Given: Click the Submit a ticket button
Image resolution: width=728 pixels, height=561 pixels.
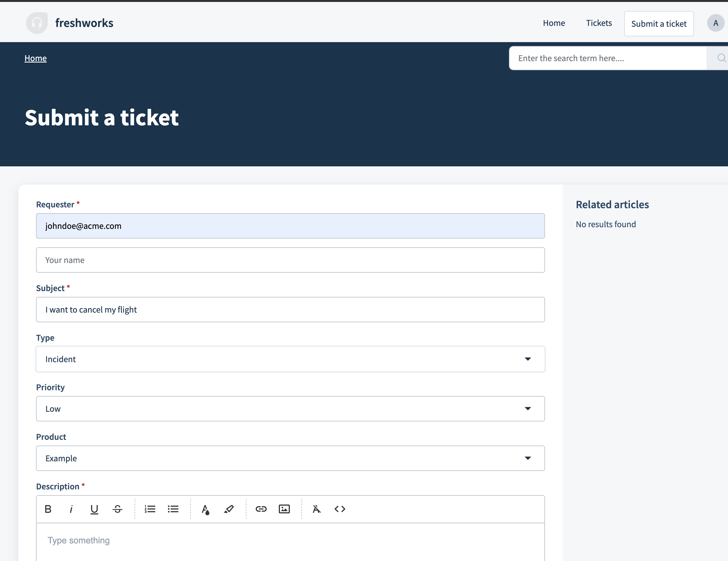Looking at the screenshot, I should tap(659, 24).
